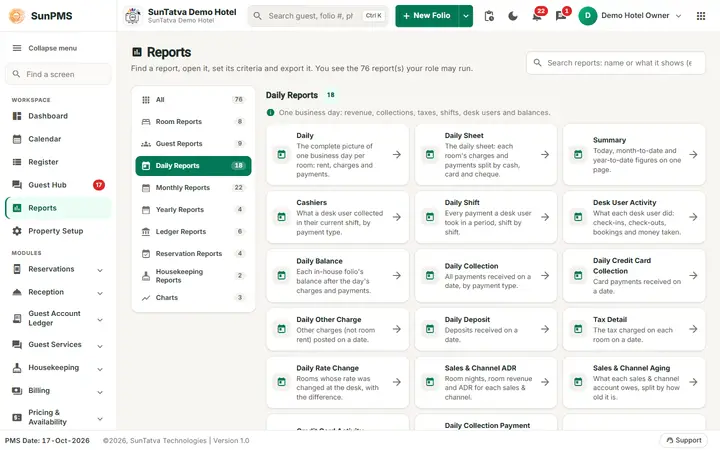720x450 pixels.
Task: Click the Dashboard sidebar icon
Action: pos(17,116)
